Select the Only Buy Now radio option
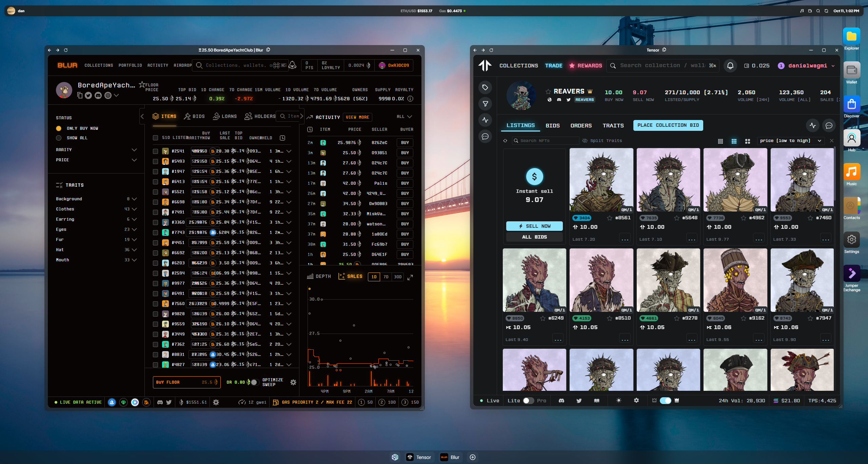Image resolution: width=868 pixels, height=464 pixels. click(x=59, y=128)
